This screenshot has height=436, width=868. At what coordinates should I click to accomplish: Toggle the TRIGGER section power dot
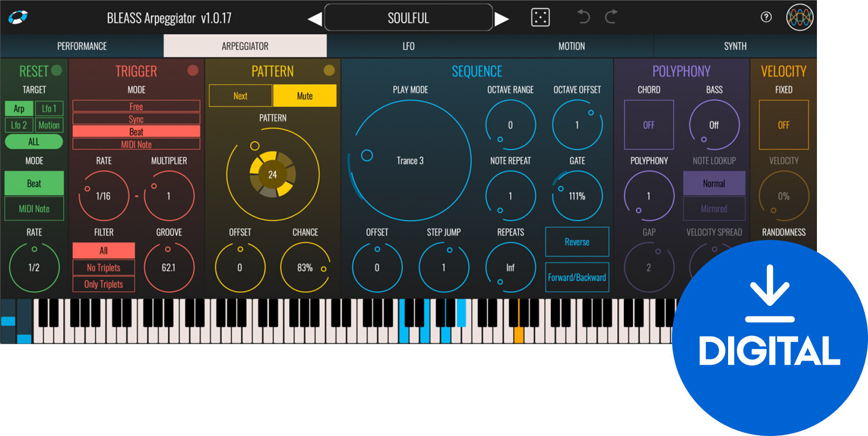(192, 70)
